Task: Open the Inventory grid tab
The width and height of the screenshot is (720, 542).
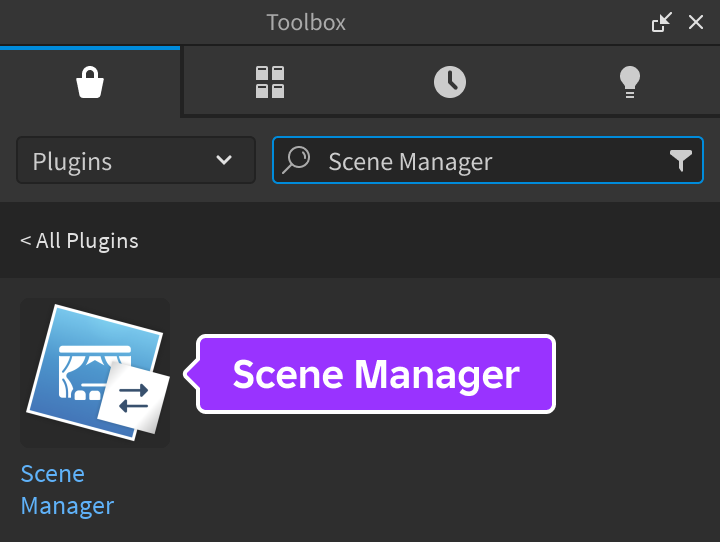Action: pyautogui.click(x=270, y=82)
